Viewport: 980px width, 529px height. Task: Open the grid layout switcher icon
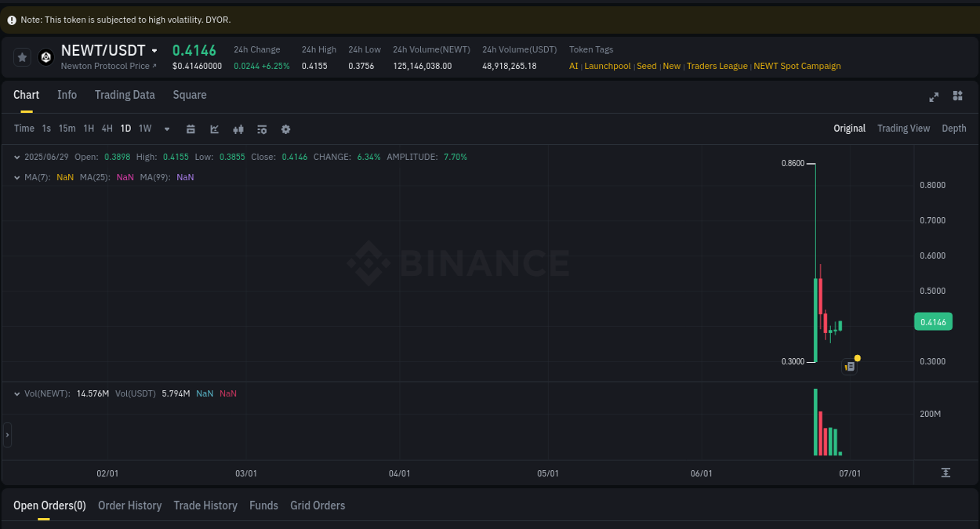coord(957,96)
